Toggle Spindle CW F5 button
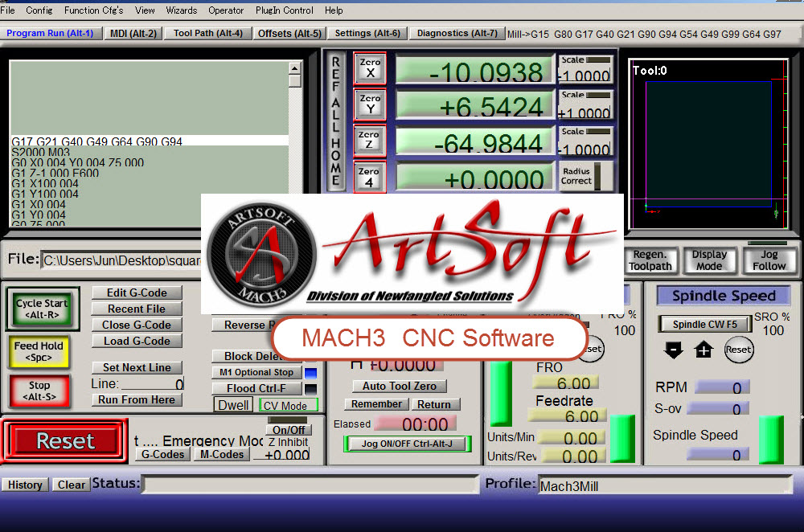804x532 pixels. click(705, 325)
